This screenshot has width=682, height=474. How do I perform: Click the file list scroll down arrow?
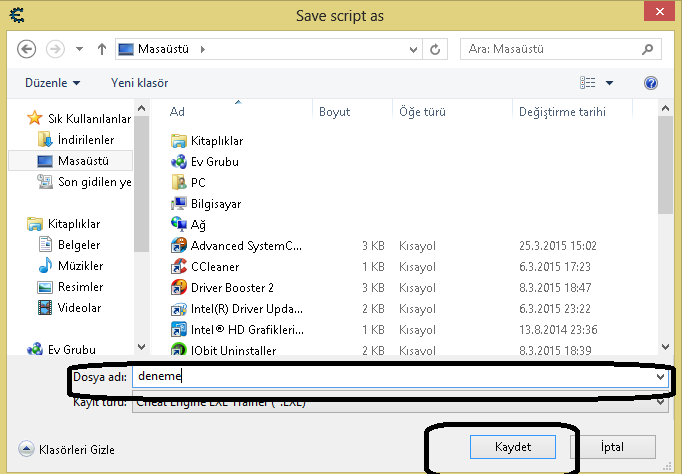665,347
